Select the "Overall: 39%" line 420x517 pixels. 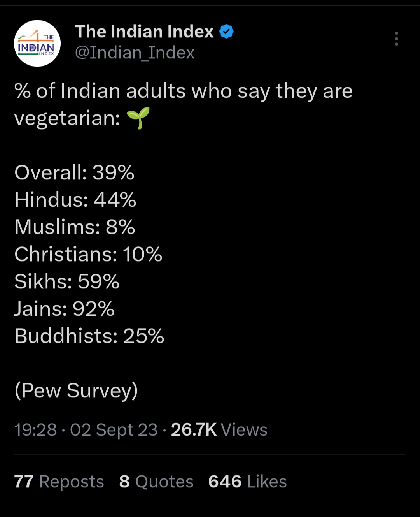point(74,172)
